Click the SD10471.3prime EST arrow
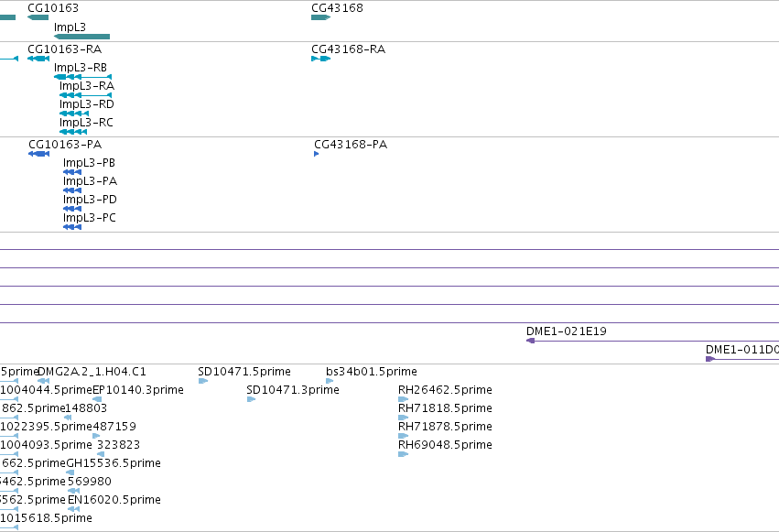 [x=252, y=399]
